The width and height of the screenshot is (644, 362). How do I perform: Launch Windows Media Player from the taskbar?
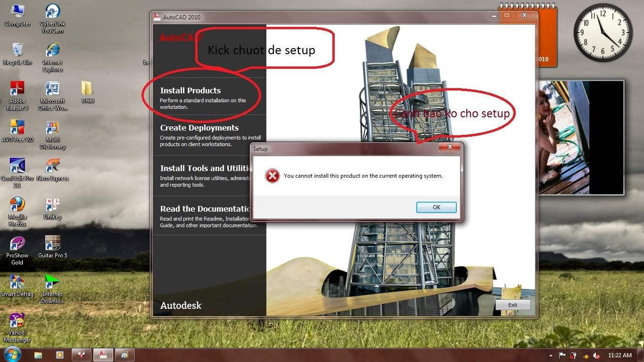point(60,355)
